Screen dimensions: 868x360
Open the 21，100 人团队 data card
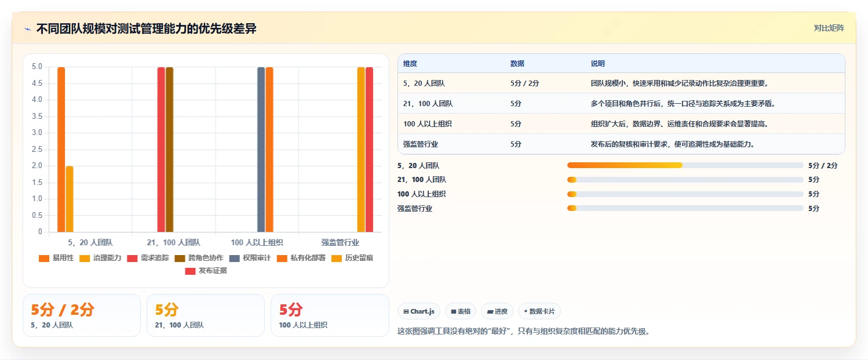[x=206, y=315]
